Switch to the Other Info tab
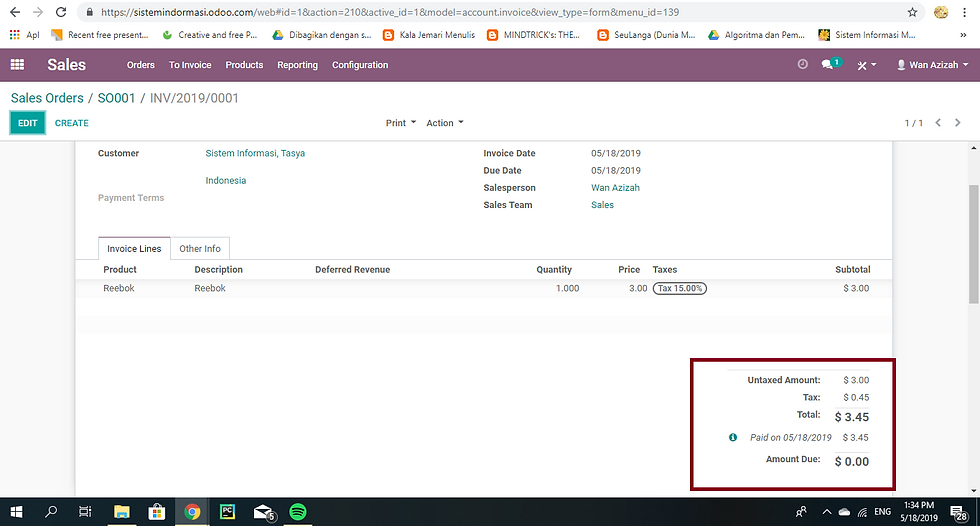Image resolution: width=980 pixels, height=526 pixels. tap(200, 249)
